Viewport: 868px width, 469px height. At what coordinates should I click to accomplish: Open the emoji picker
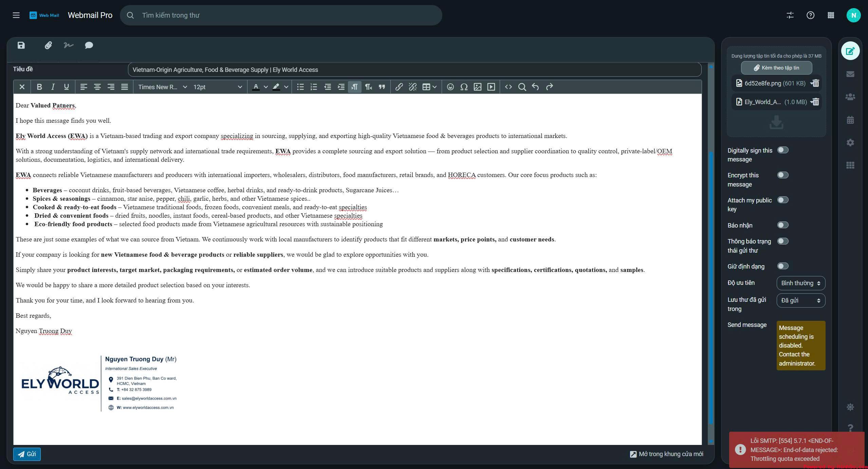coord(450,87)
